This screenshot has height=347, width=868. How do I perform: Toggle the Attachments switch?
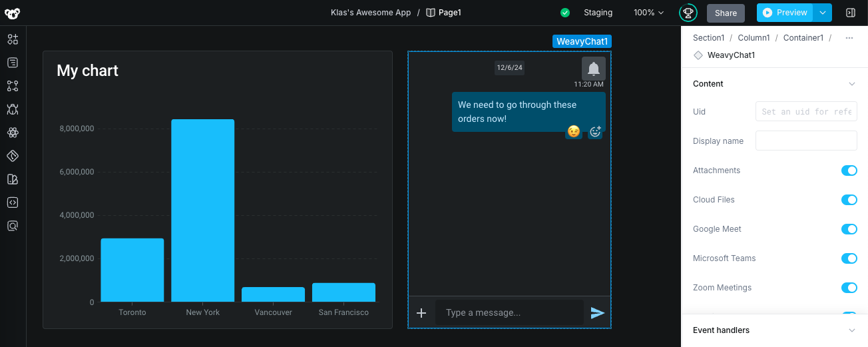[849, 171]
